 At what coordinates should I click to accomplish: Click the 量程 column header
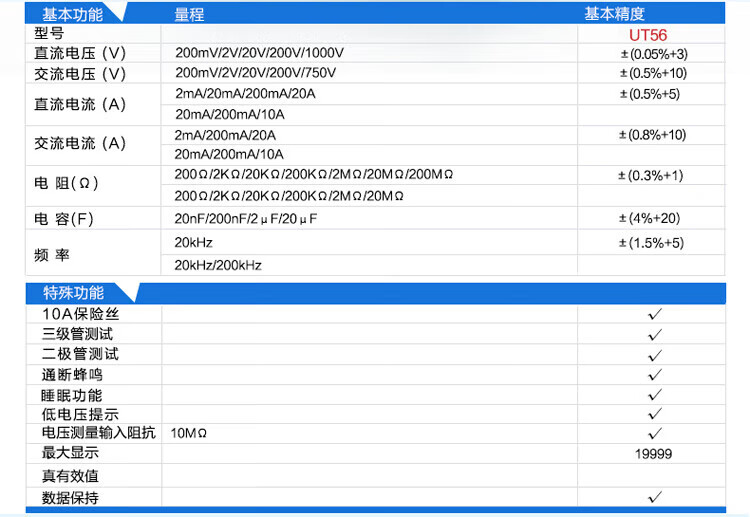click(190, 14)
